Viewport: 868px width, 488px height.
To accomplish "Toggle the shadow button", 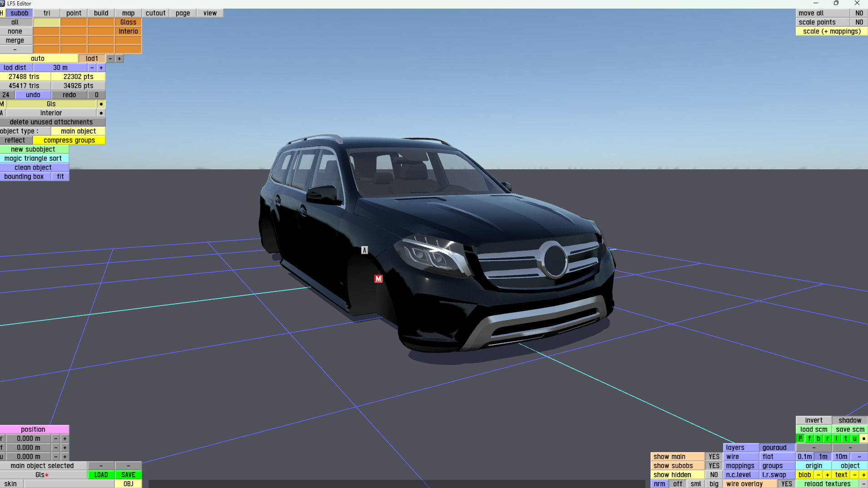I will pyautogui.click(x=850, y=420).
